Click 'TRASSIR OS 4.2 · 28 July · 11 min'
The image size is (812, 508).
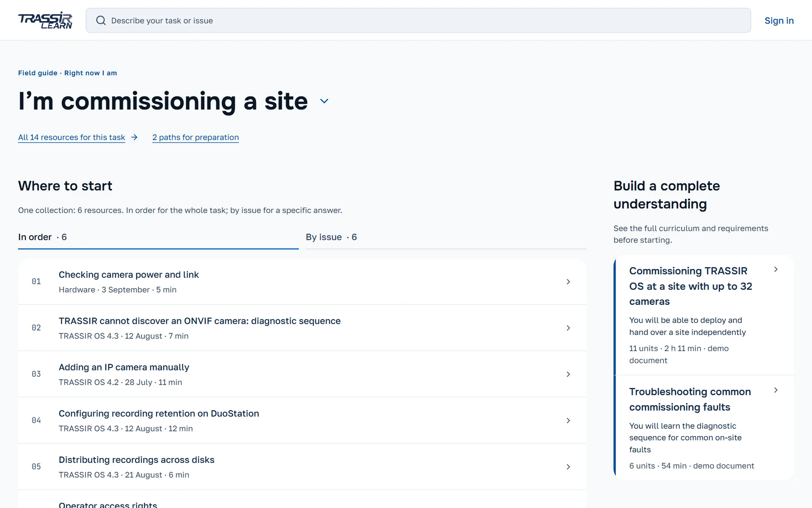(121, 382)
